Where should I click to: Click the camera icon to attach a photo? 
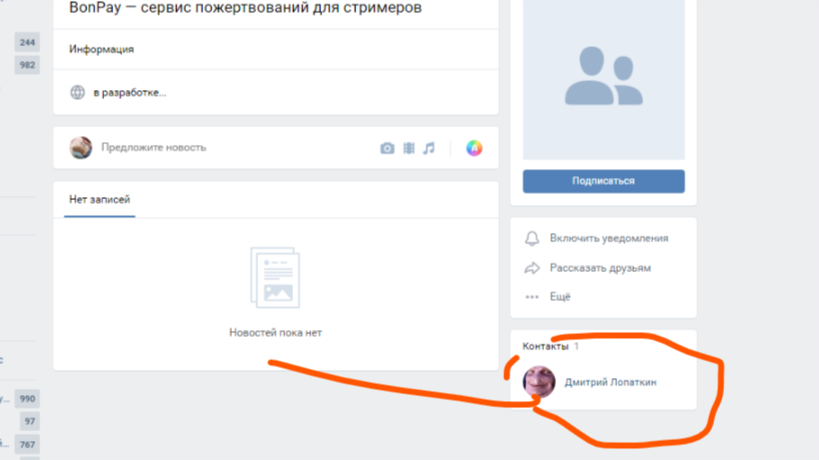387,148
